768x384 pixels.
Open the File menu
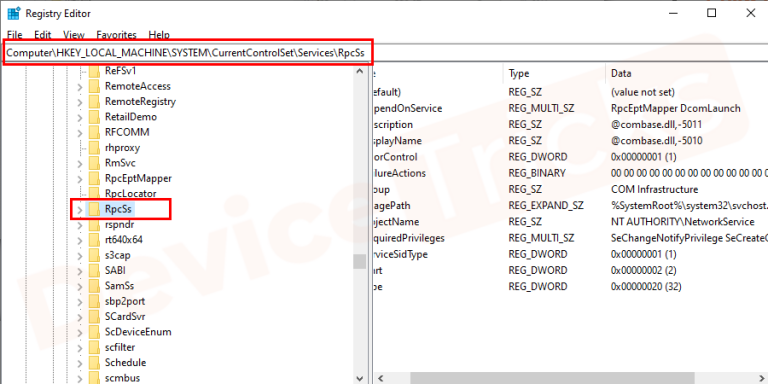[x=15, y=35]
